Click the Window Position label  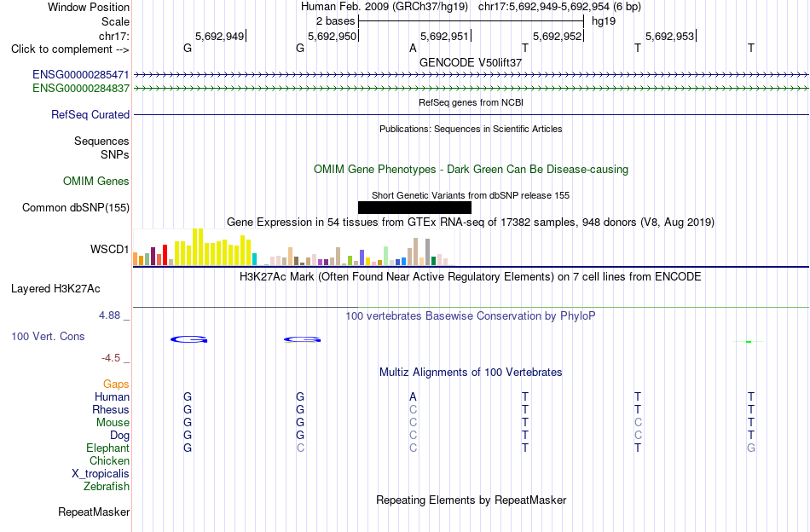point(89,7)
